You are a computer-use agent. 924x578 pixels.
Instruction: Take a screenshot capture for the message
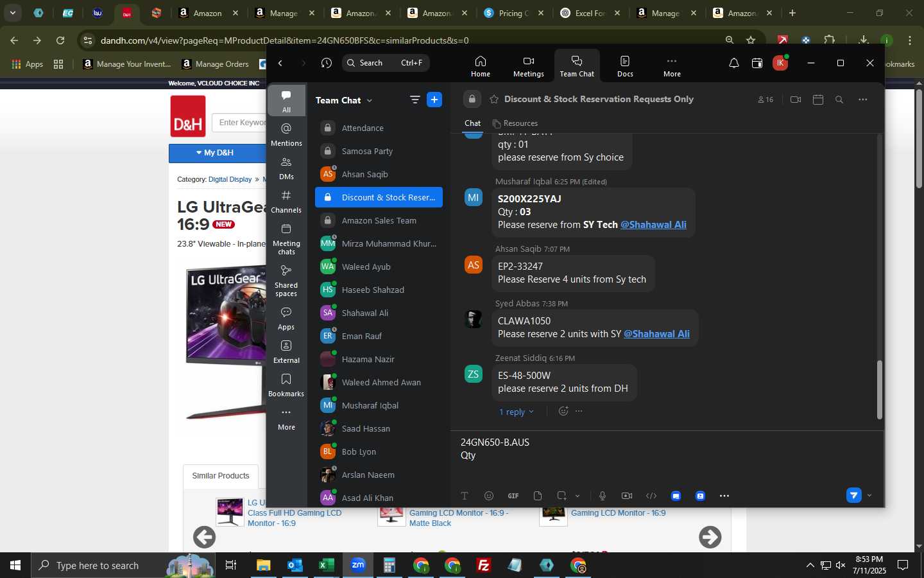coord(561,496)
